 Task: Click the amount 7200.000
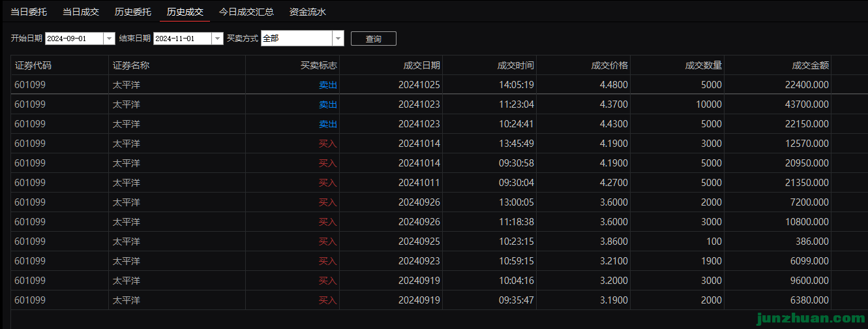tap(810, 202)
